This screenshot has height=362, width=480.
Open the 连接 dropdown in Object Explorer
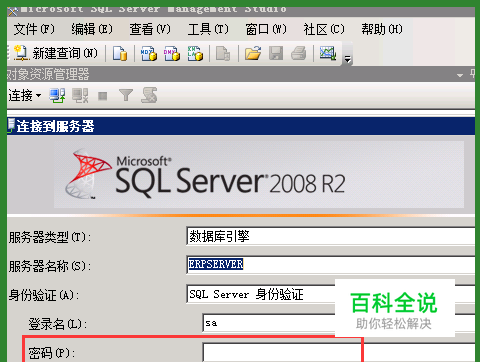pyautogui.click(x=25, y=96)
